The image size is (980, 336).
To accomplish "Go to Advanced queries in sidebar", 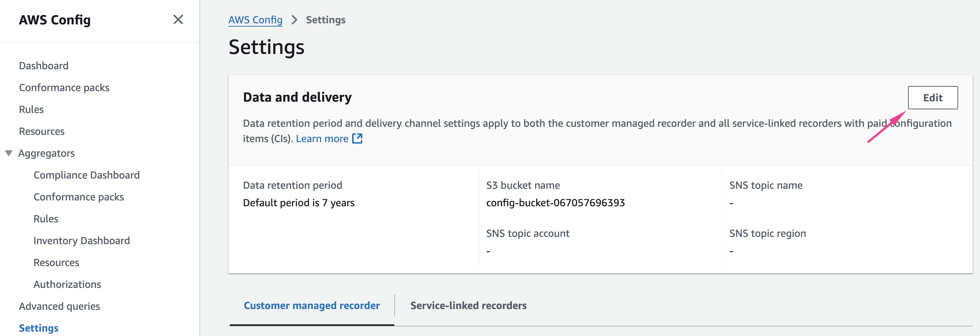I will pos(59,306).
